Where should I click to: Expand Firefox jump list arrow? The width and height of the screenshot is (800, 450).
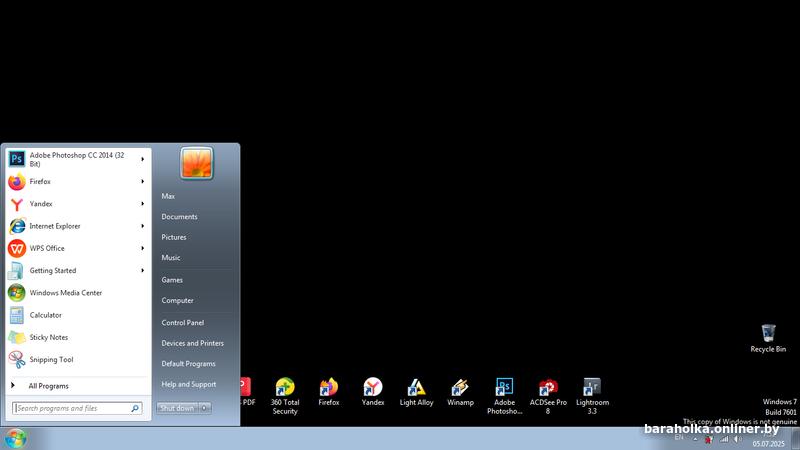(142, 182)
